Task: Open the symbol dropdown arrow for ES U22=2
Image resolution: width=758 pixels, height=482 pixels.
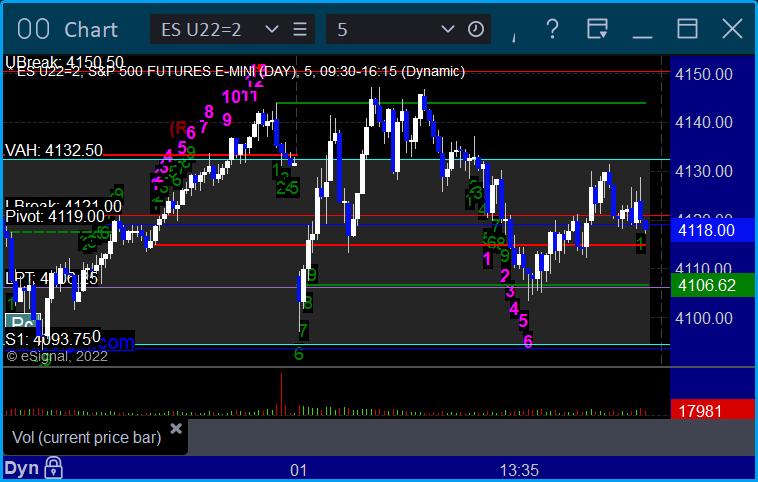Action: coord(272,29)
